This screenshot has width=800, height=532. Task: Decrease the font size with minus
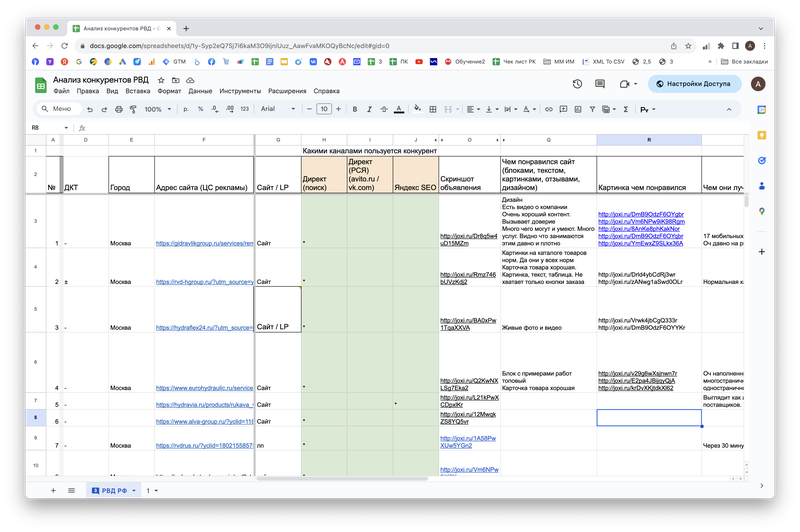click(x=309, y=109)
